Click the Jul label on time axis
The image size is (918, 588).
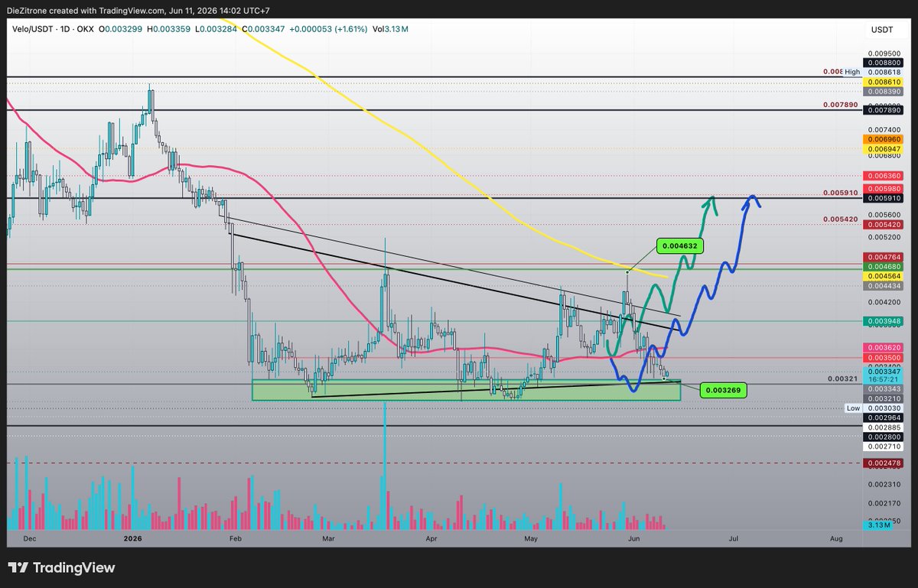pyautogui.click(x=734, y=539)
